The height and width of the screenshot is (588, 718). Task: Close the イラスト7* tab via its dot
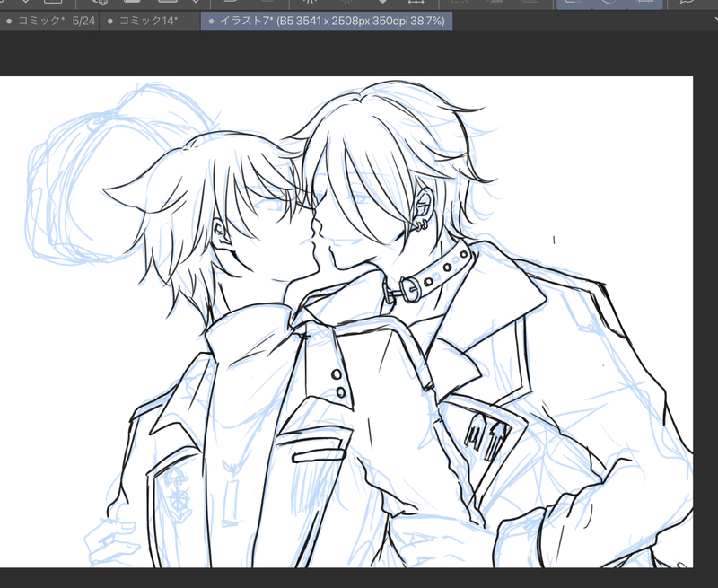211,21
